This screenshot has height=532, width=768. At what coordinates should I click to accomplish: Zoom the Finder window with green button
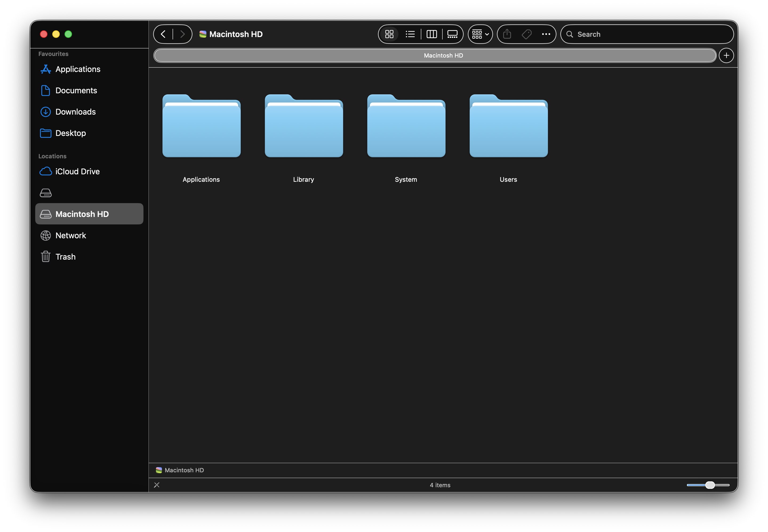tap(68, 34)
